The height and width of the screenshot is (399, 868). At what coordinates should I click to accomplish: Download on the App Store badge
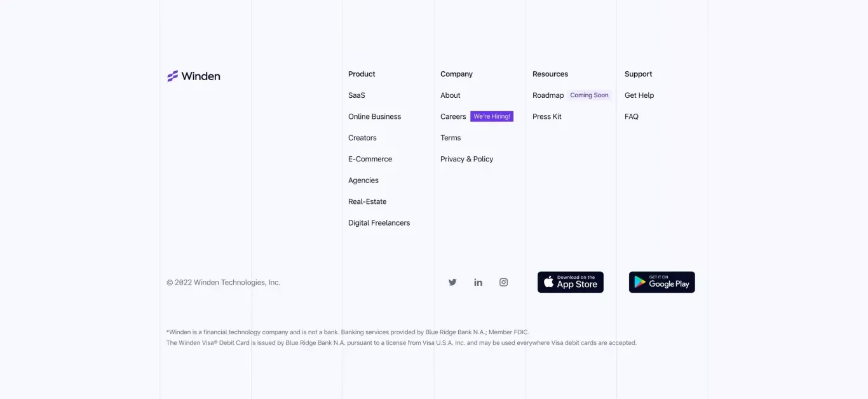coord(571,282)
